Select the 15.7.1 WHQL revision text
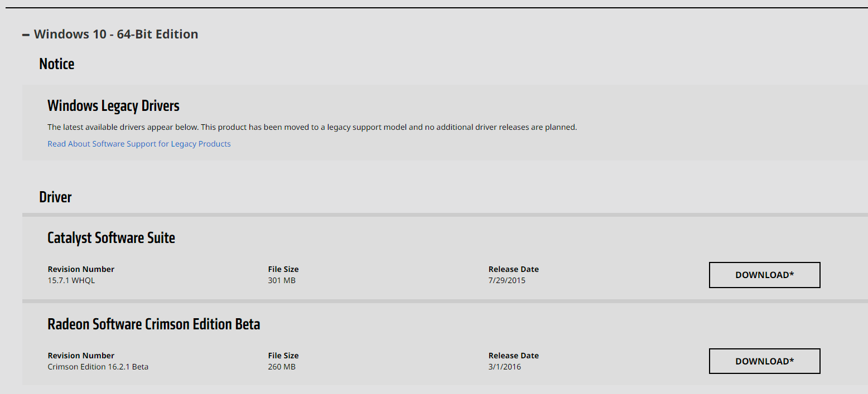This screenshot has height=394, width=868. [71, 280]
